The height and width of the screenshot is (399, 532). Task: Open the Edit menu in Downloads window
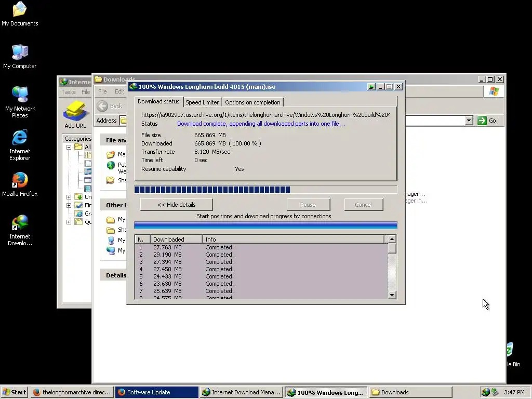(x=119, y=91)
